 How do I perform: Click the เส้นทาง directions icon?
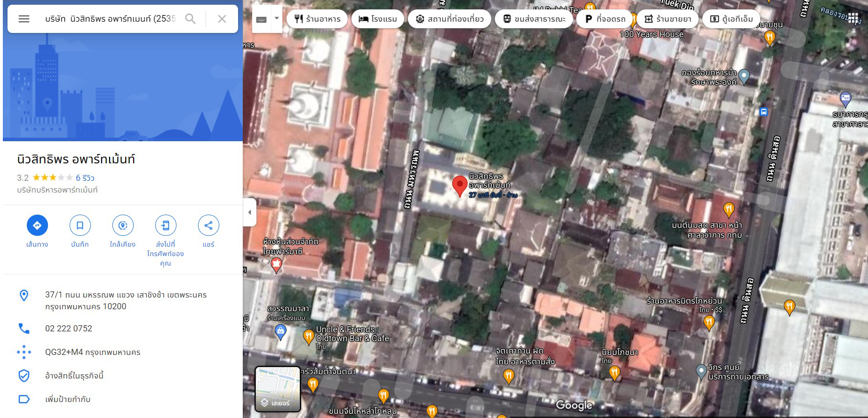tap(37, 225)
